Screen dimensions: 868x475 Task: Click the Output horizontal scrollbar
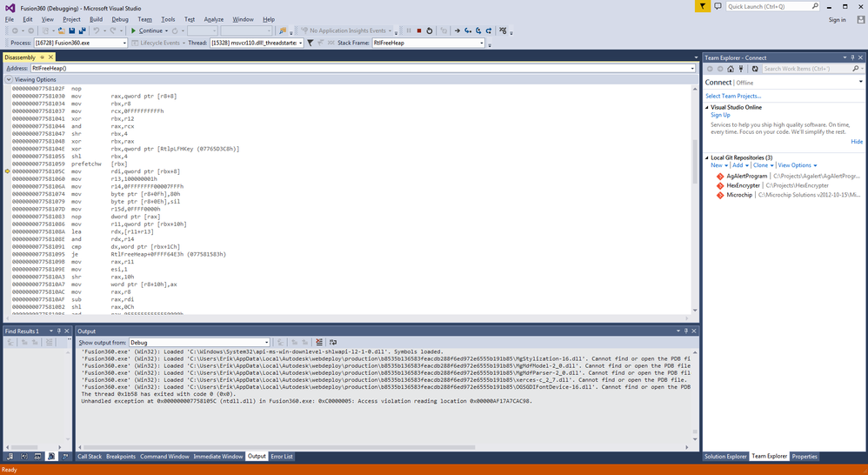[x=279, y=447]
